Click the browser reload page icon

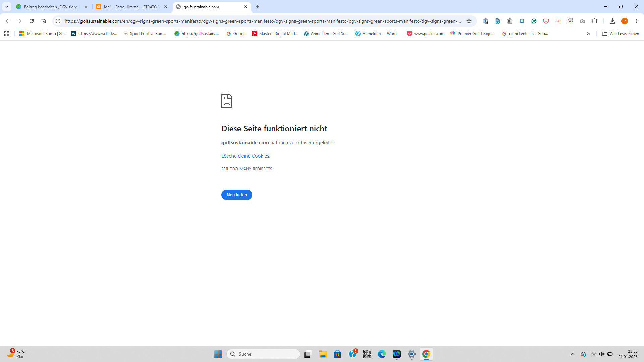pyautogui.click(x=32, y=21)
